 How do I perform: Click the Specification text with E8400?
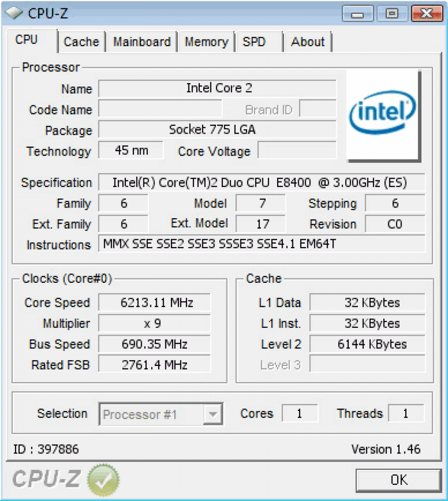262,182
